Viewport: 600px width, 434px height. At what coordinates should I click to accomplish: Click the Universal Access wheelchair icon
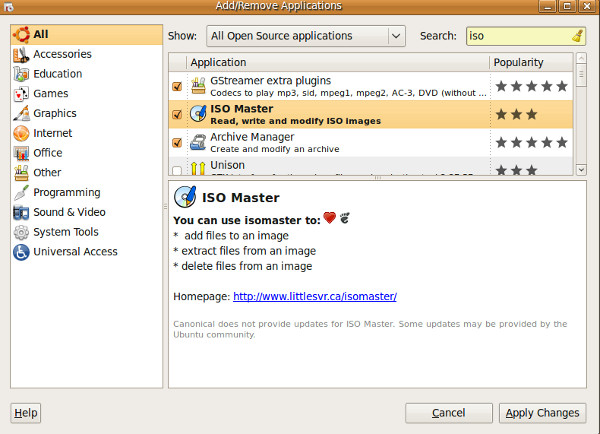point(21,252)
